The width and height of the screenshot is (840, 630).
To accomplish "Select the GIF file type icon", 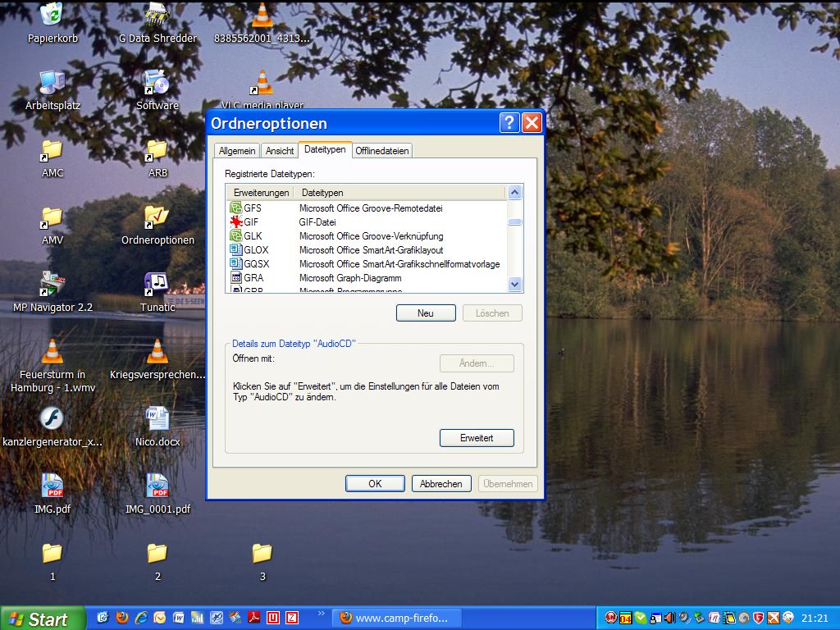I will point(236,222).
